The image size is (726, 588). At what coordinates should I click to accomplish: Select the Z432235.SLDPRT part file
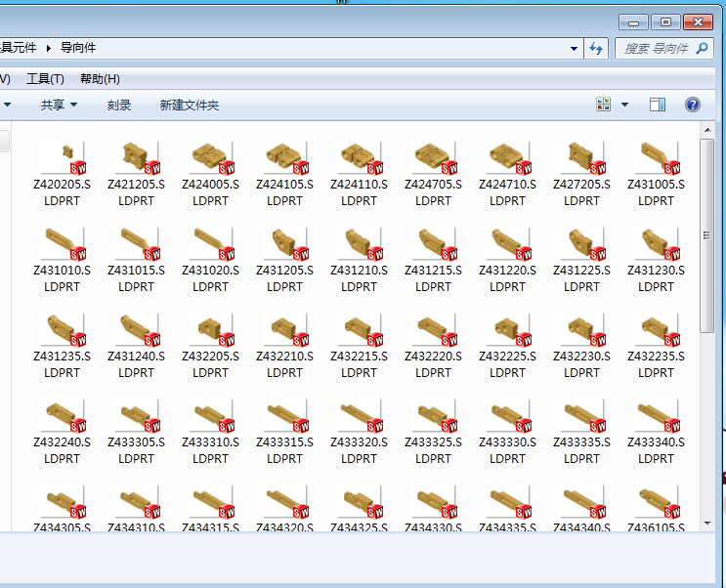pos(656,346)
